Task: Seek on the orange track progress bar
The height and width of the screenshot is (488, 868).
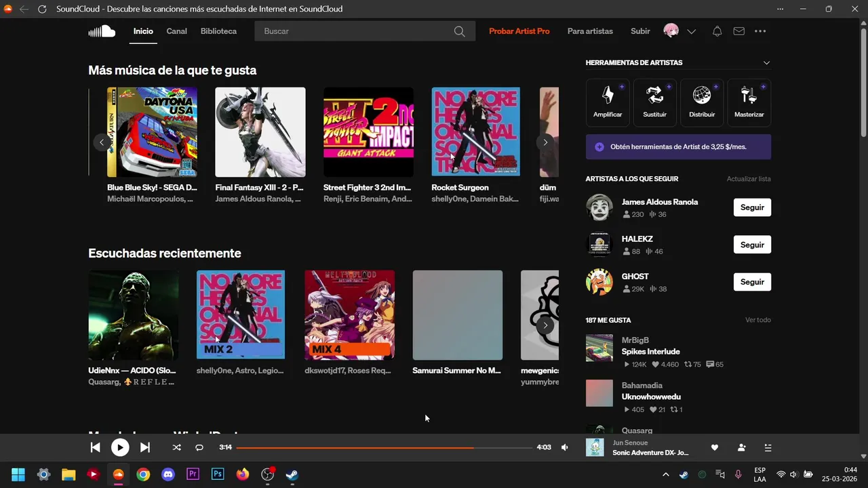Action: tap(383, 447)
